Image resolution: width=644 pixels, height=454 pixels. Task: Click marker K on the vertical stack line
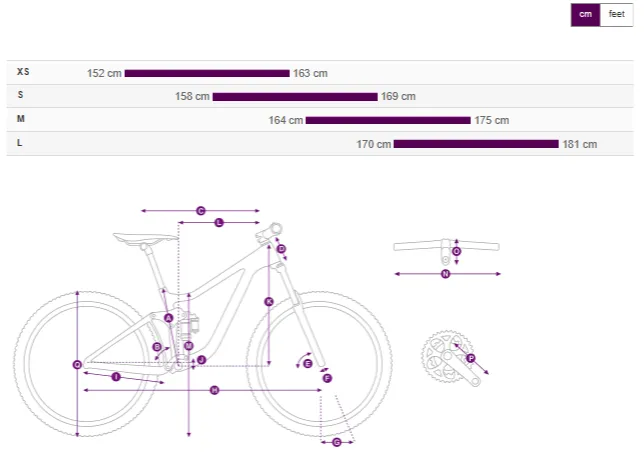[x=269, y=302]
